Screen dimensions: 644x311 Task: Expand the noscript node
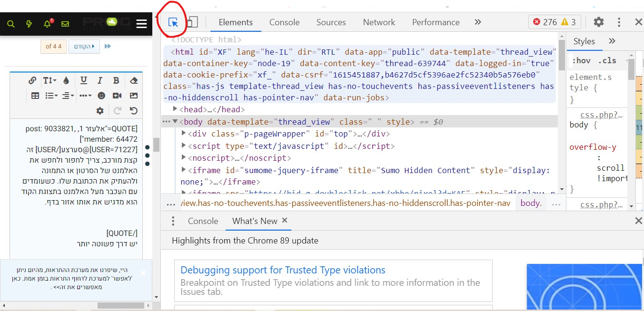click(184, 157)
